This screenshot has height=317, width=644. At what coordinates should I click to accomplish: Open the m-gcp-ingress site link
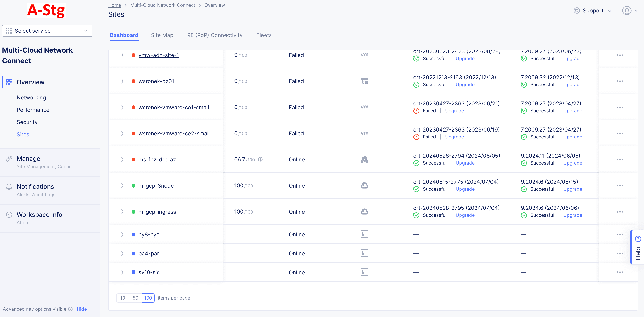pos(157,212)
